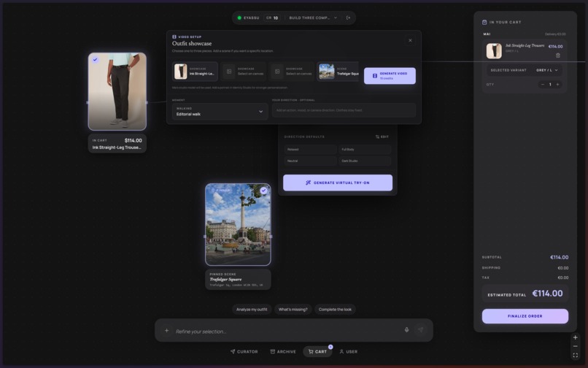
Task: Switch to the Archive tab
Action: [283, 351]
